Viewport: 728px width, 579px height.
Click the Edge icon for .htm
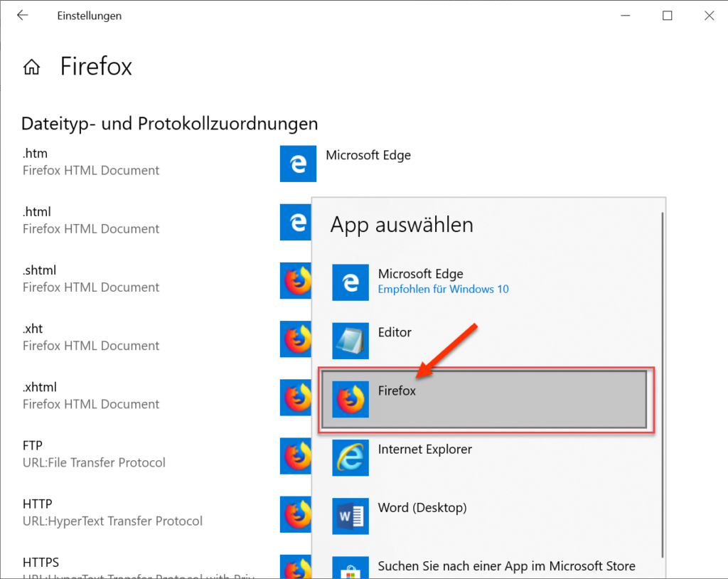(298, 164)
